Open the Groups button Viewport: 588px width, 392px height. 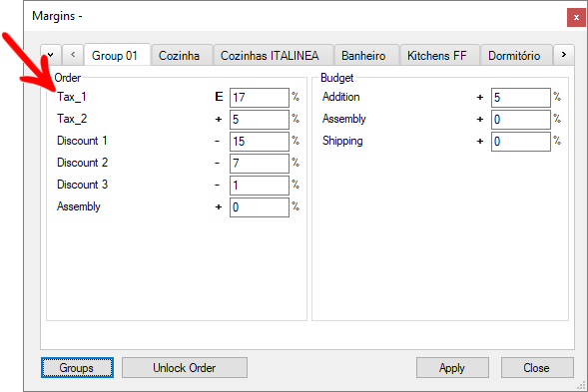coord(77,368)
